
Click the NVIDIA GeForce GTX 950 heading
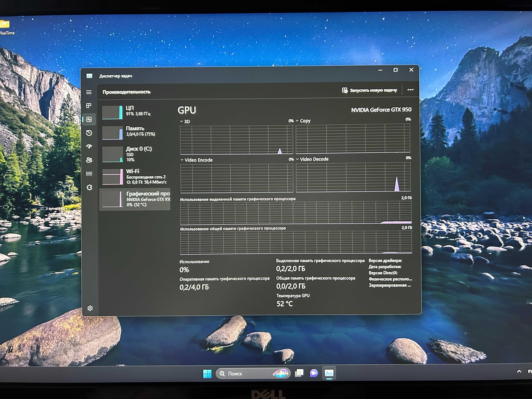381,110
